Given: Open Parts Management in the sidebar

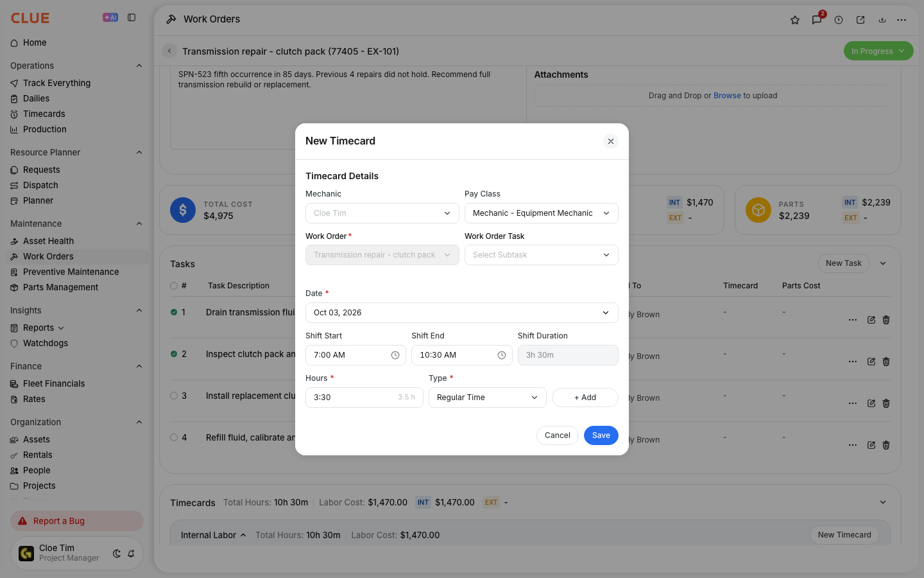Looking at the screenshot, I should tap(77, 288).
